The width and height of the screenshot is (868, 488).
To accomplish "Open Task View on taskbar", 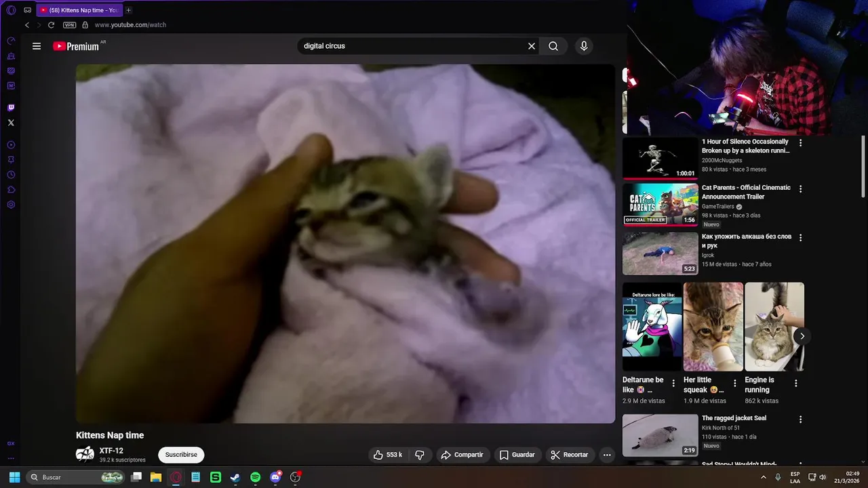I will click(x=136, y=477).
